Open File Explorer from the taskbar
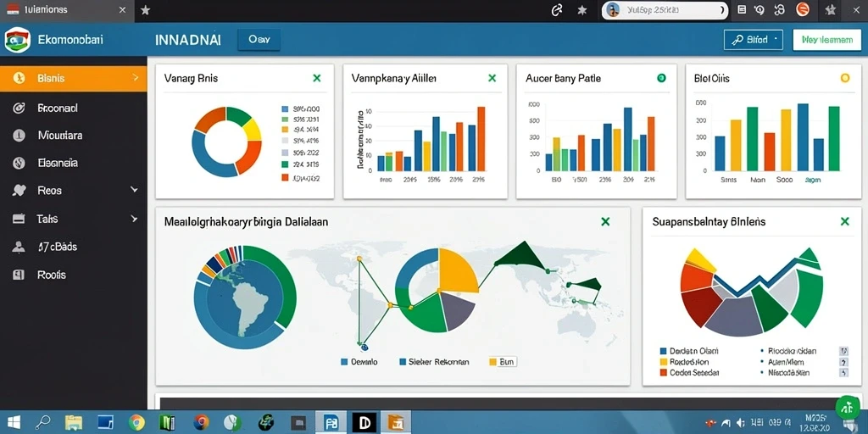This screenshot has width=868, height=434. tap(74, 422)
